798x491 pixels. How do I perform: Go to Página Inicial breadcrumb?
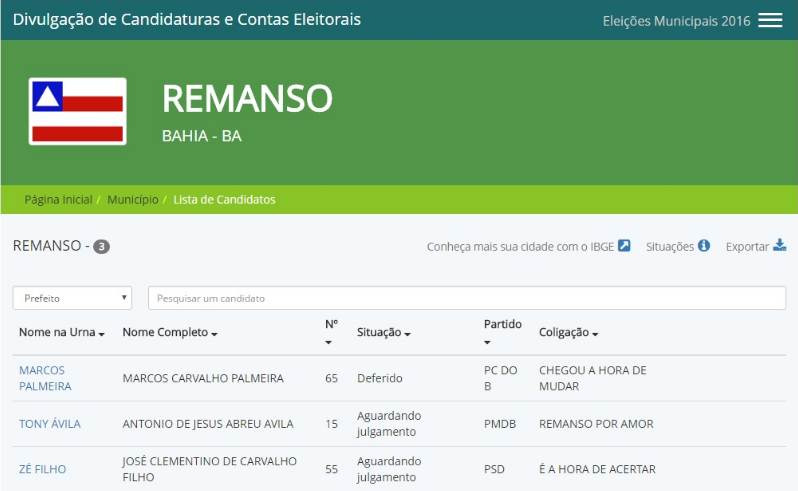pyautogui.click(x=58, y=200)
